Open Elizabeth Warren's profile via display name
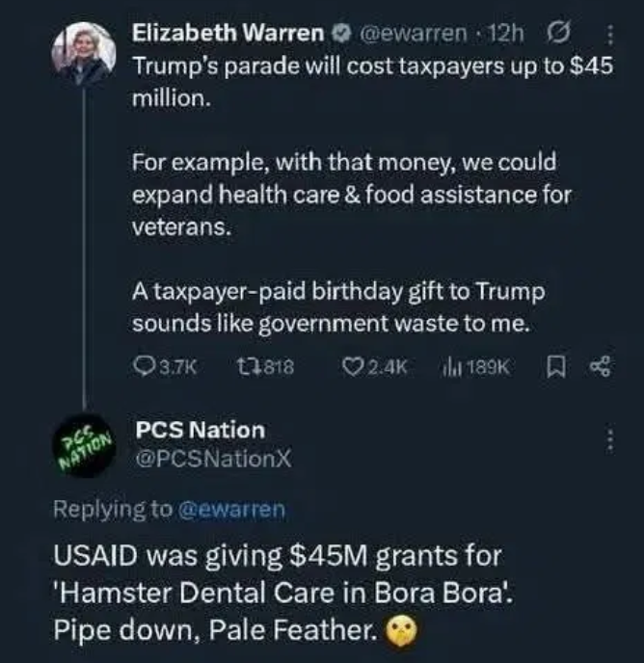This screenshot has width=644, height=663. tap(228, 35)
